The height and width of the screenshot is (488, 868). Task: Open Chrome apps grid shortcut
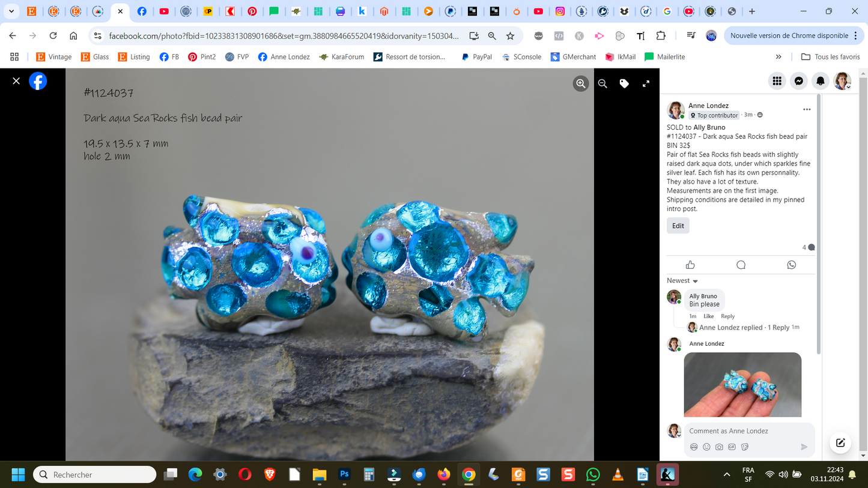[14, 57]
